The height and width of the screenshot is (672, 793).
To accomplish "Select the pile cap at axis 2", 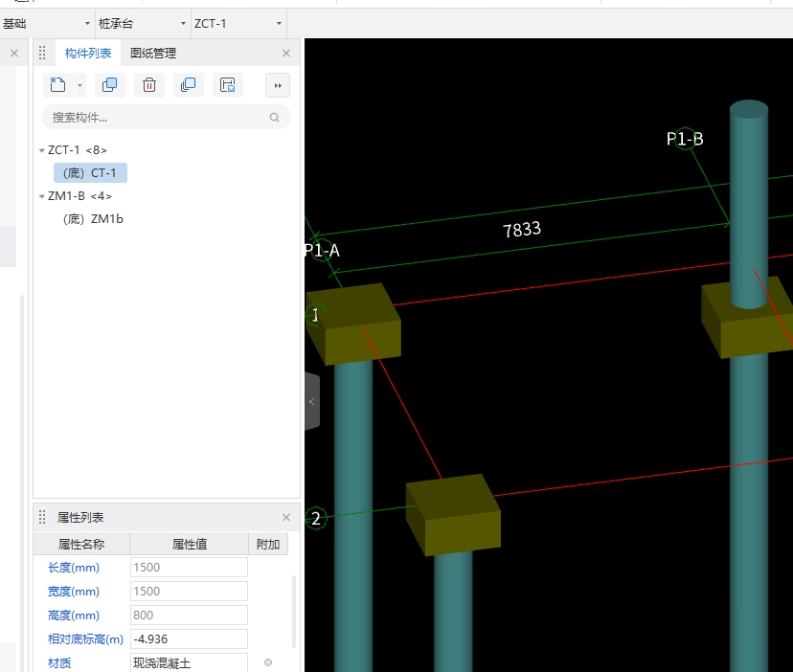I will (x=454, y=515).
